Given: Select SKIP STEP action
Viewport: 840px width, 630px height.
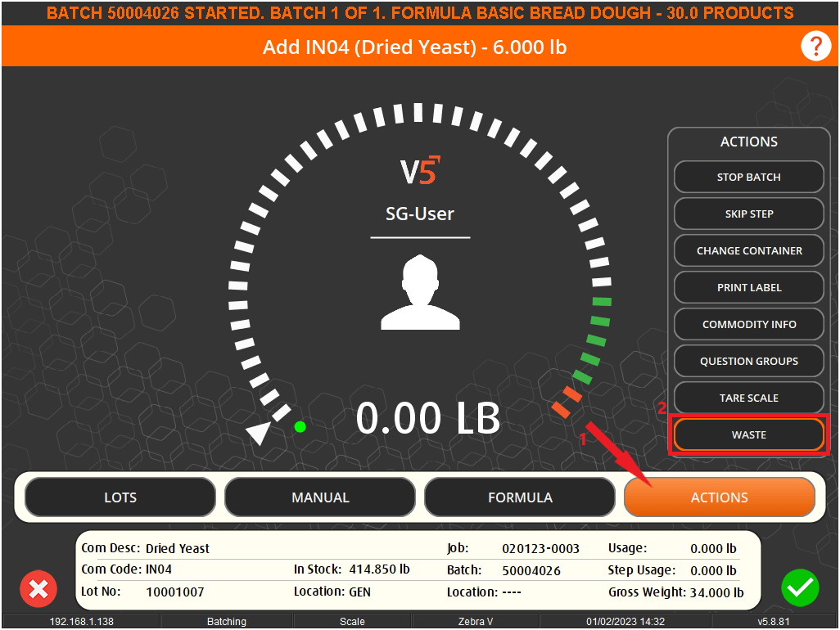Looking at the screenshot, I should 748,214.
